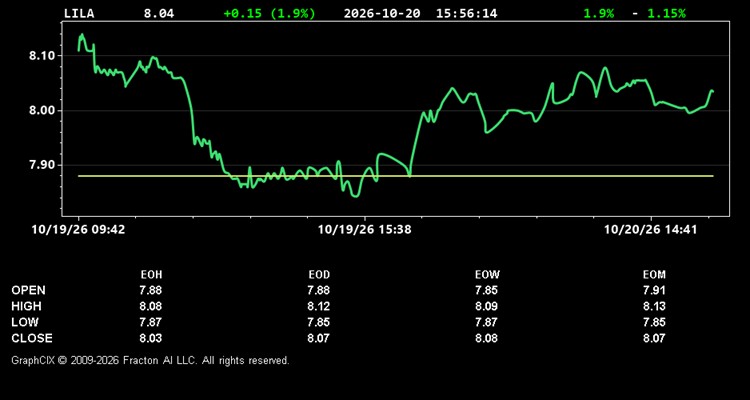This screenshot has height=400, width=750.
Task: Select the EOH column header
Action: click(x=152, y=275)
